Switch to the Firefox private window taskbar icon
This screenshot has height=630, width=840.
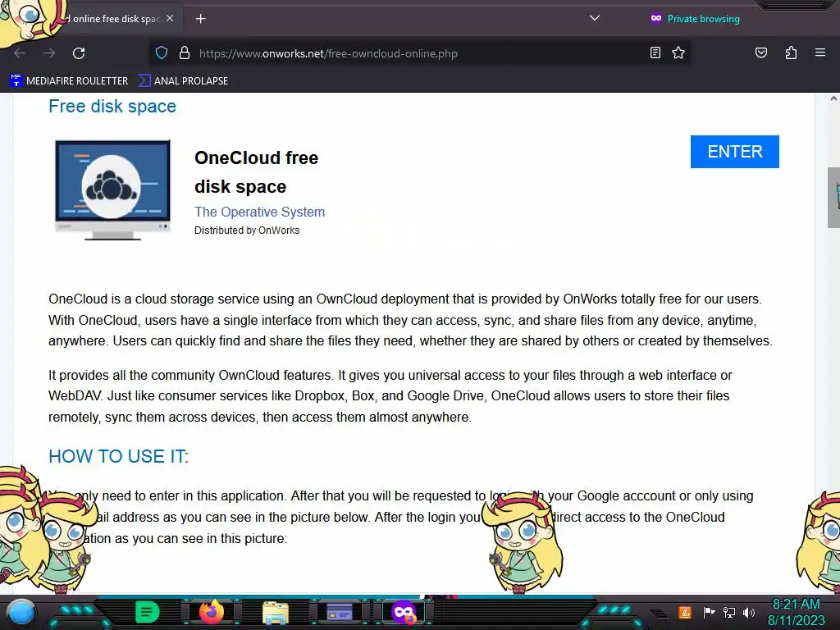click(404, 612)
